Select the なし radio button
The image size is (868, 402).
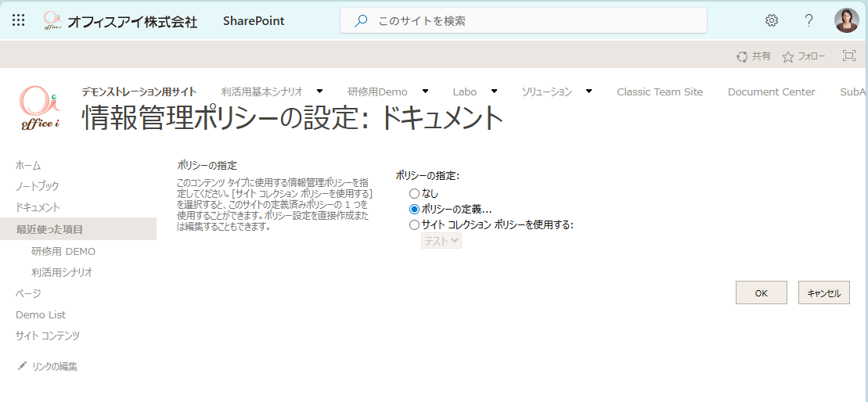414,193
